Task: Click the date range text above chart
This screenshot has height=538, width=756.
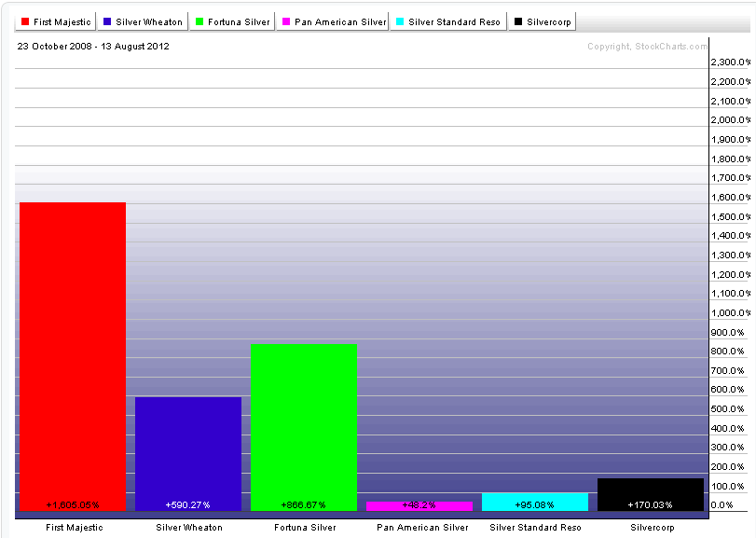Action: coord(93,46)
